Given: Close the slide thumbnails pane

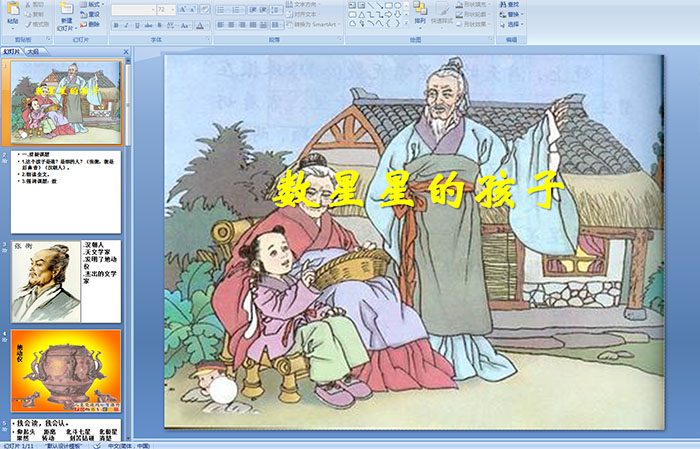Looking at the screenshot, I should pos(126,52).
